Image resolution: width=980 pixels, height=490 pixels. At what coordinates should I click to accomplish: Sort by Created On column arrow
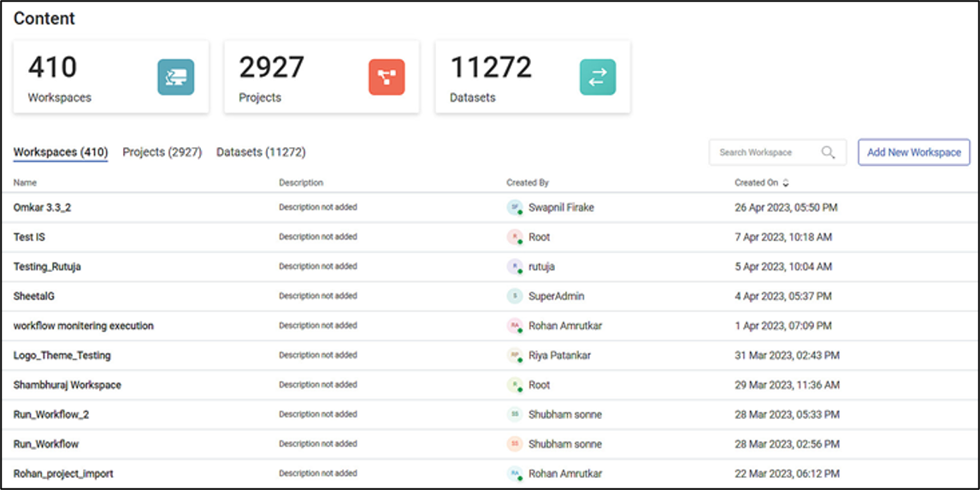point(786,183)
